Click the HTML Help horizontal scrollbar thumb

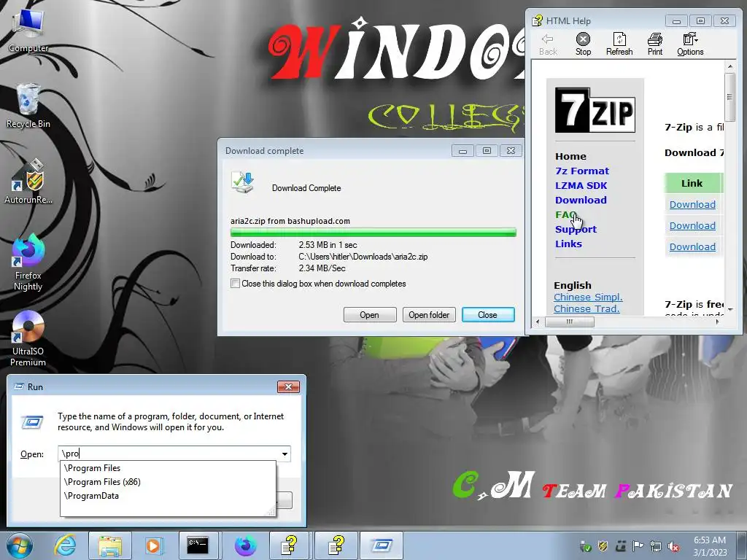click(x=569, y=322)
